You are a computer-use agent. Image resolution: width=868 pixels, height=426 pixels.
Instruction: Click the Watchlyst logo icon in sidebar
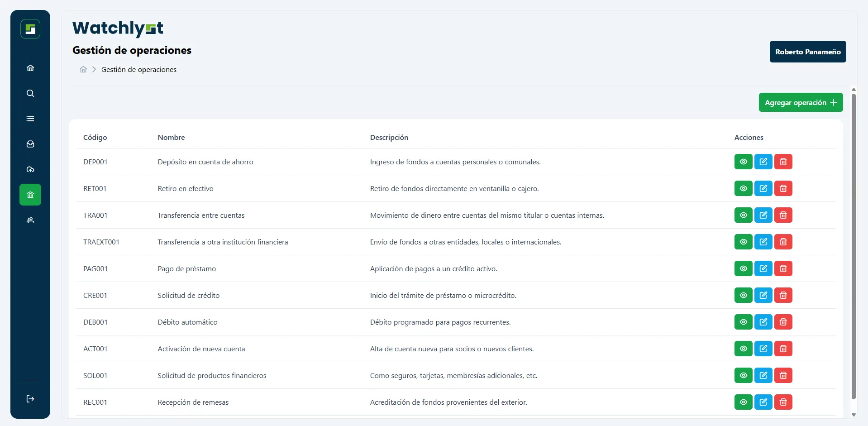click(x=30, y=29)
